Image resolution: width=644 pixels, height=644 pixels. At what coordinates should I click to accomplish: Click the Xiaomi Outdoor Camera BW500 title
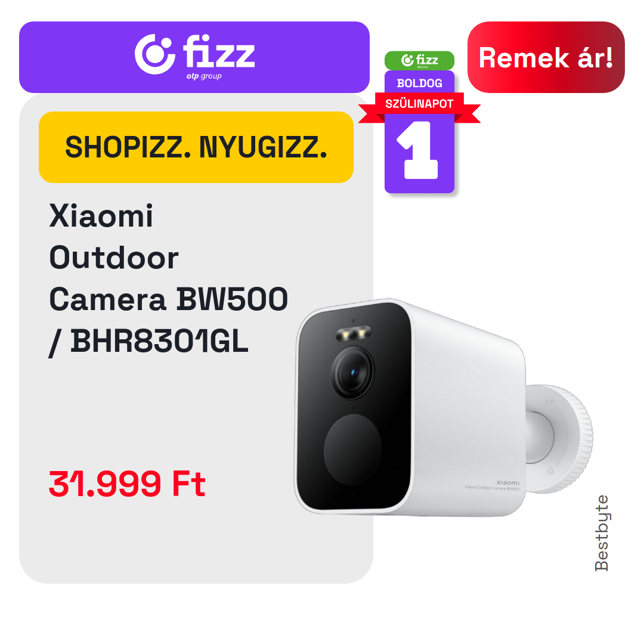(x=168, y=258)
